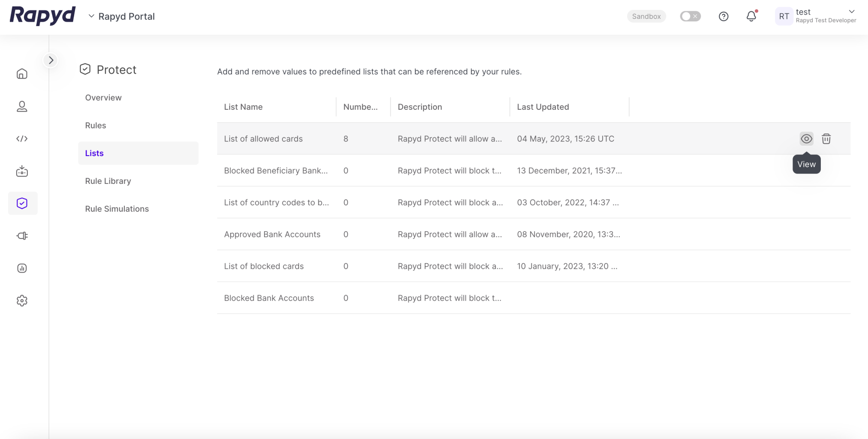Toggle the Sandbox mode switch

pyautogui.click(x=690, y=16)
